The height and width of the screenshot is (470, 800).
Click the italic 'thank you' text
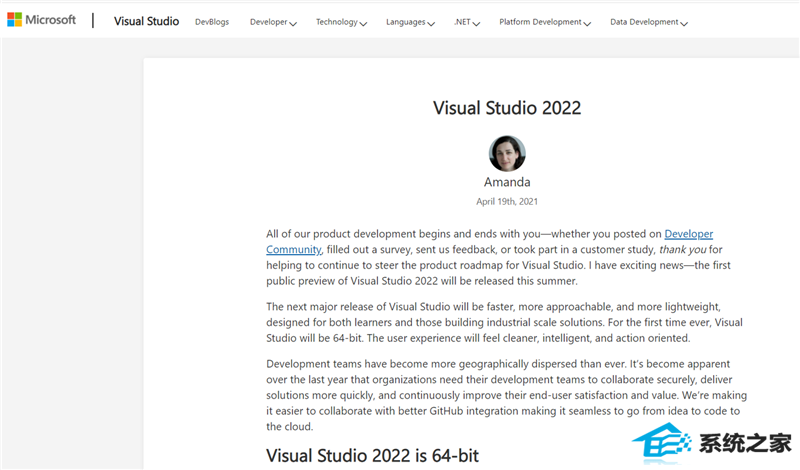[683, 250]
